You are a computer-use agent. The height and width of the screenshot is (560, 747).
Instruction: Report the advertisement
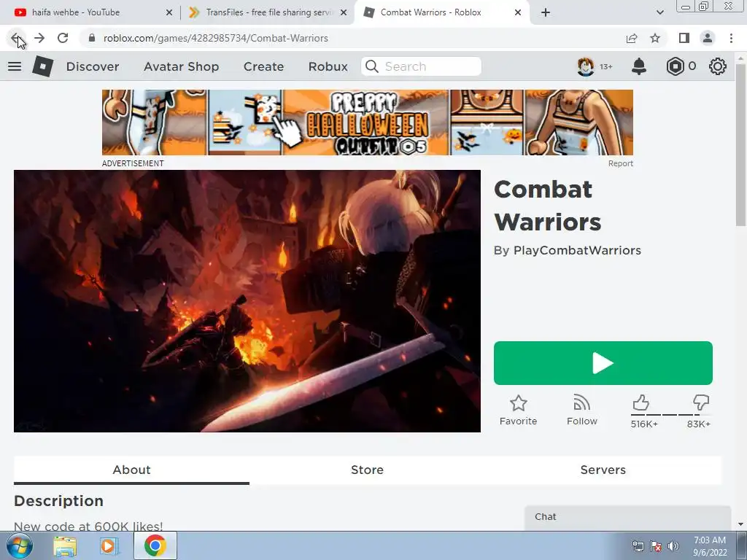(x=620, y=163)
